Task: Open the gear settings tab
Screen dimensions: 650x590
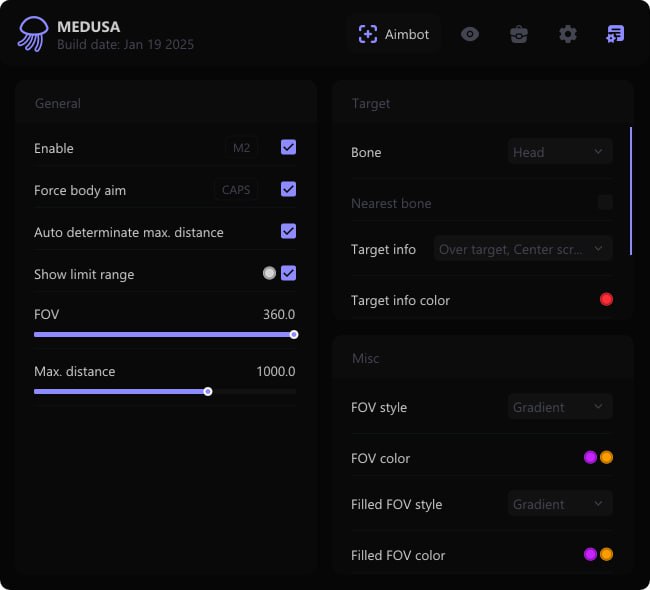Action: pos(568,34)
